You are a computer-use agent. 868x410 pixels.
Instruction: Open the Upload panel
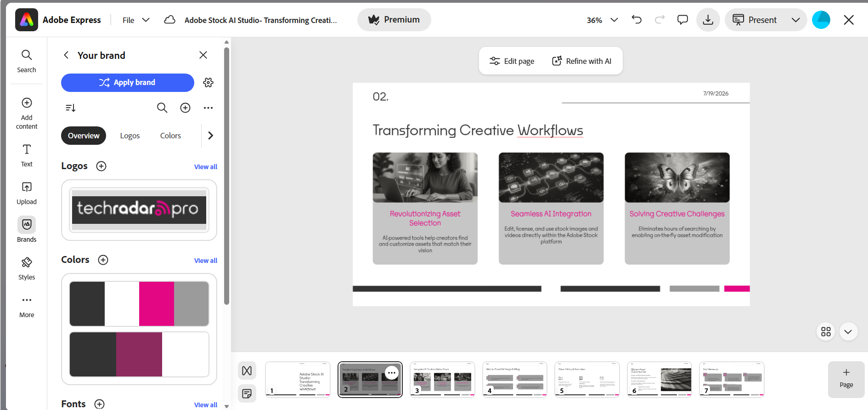[x=27, y=193]
